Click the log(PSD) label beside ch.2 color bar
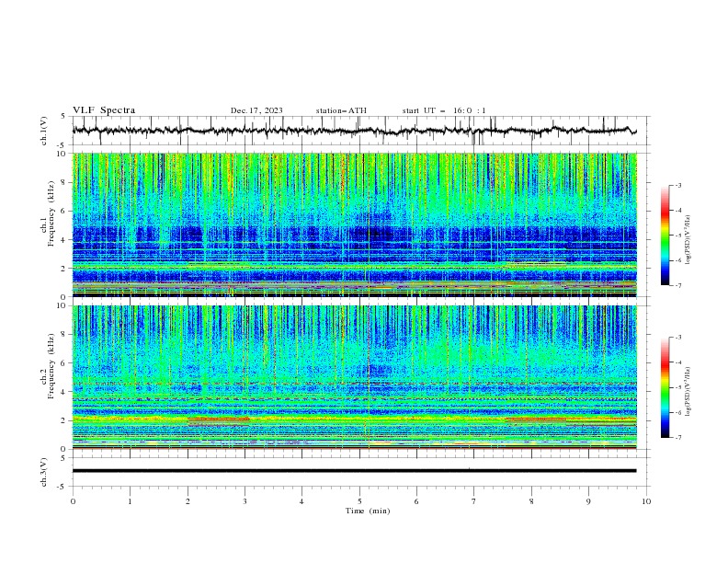728x563 pixels. [688, 392]
